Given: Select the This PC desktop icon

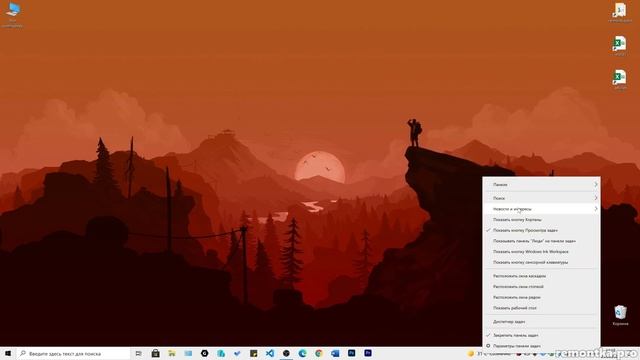Looking at the screenshot, I should click(x=13, y=15).
